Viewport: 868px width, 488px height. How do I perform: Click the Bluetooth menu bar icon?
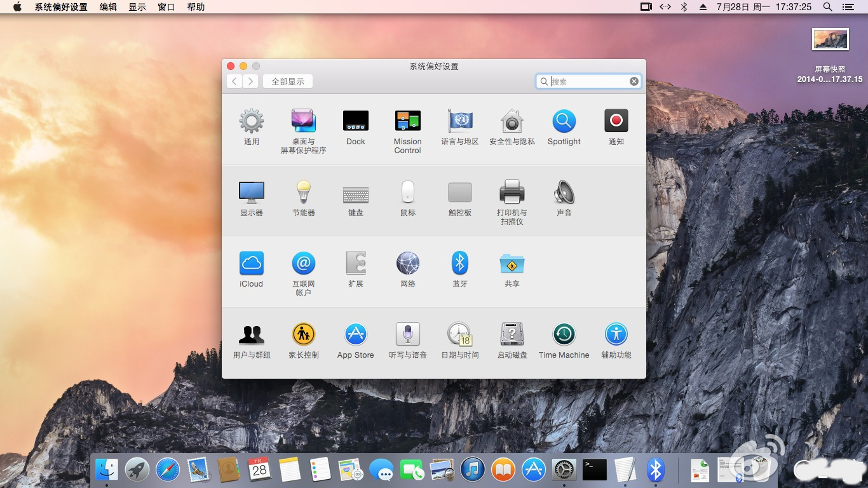pos(684,7)
